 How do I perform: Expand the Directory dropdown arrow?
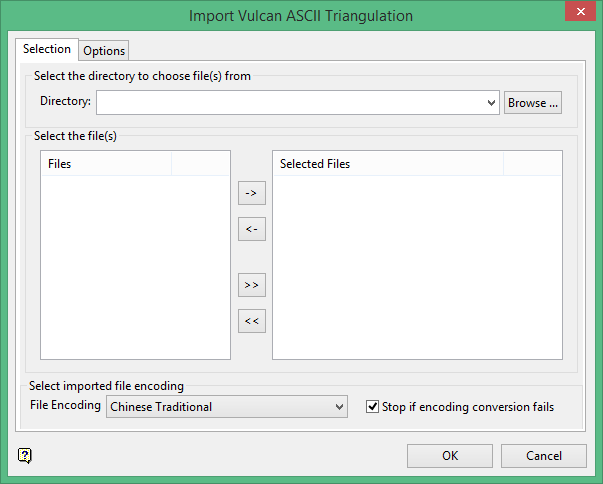[491, 102]
